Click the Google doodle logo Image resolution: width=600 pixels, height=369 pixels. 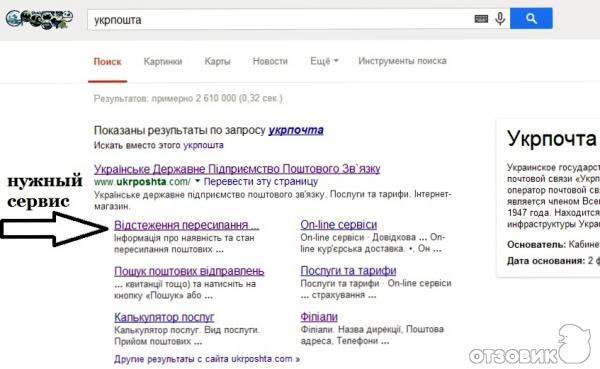pos(39,19)
